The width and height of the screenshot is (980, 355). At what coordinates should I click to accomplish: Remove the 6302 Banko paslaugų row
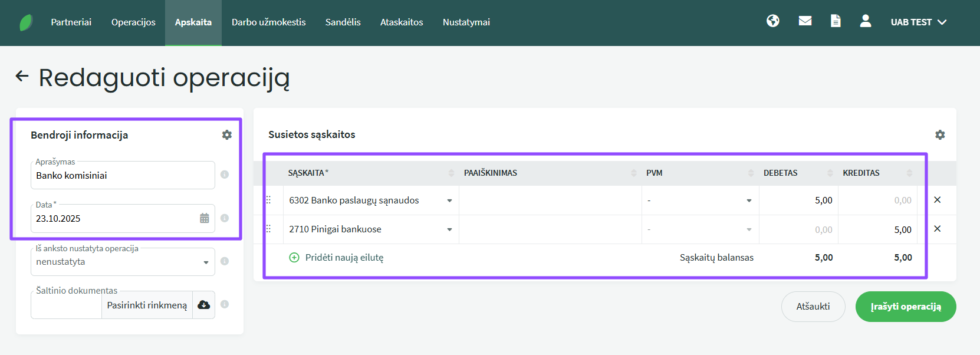937,200
